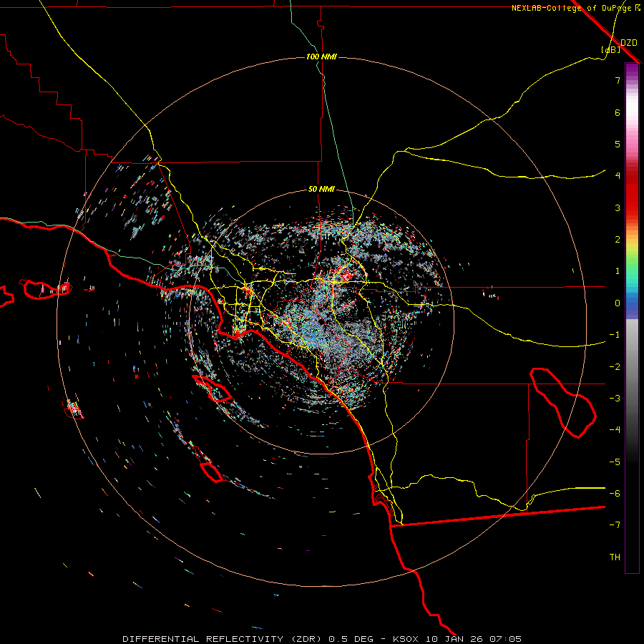
Task: Click the 07:05 timestamp in caption
Action: tap(505, 639)
